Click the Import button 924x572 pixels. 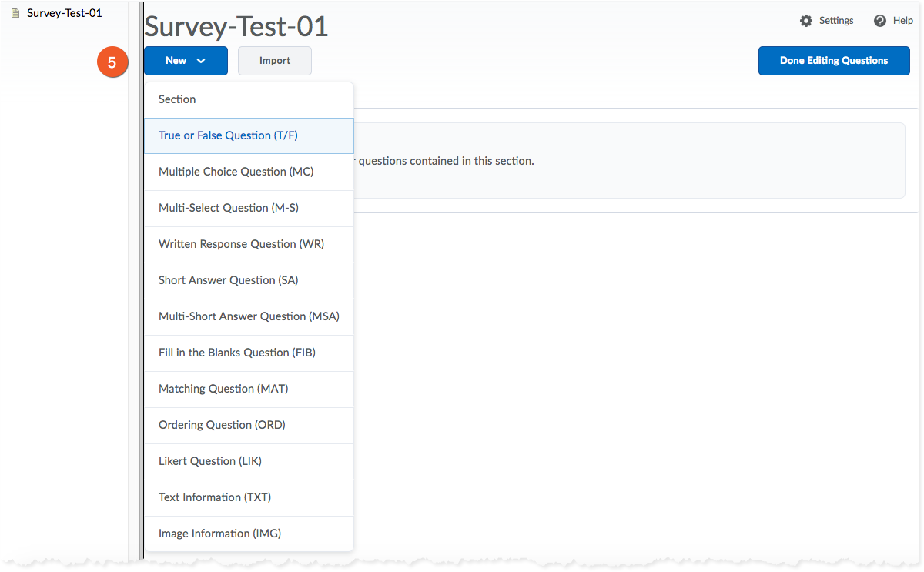click(x=275, y=61)
